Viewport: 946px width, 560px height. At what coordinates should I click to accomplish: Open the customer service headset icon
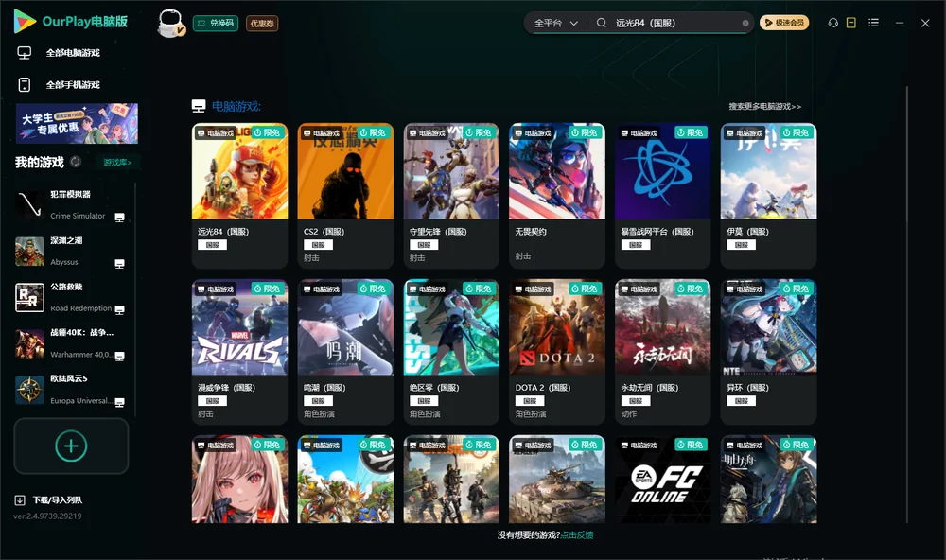tap(833, 23)
